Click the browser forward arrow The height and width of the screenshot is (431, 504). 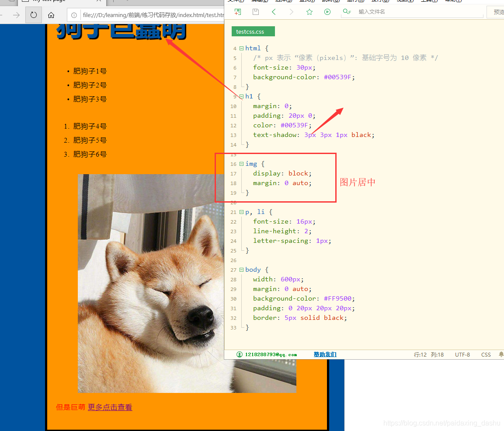click(16, 15)
